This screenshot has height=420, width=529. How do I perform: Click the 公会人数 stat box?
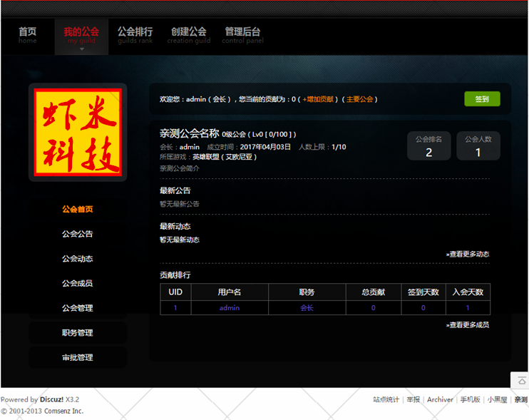(478, 145)
